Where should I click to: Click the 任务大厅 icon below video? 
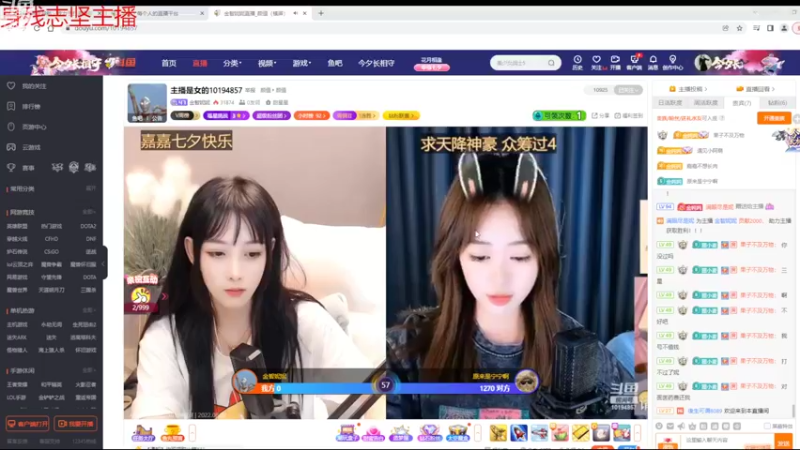[x=143, y=433]
